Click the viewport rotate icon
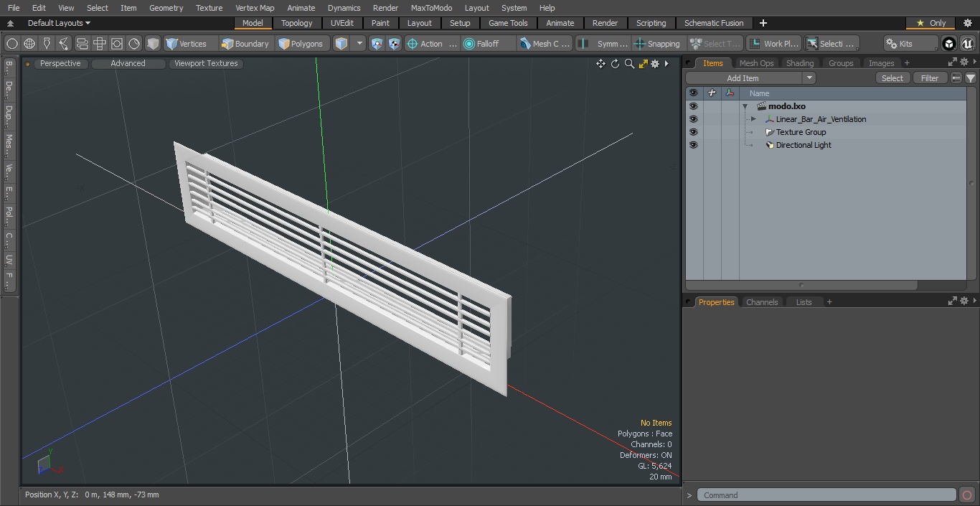The height and width of the screenshot is (506, 980). [x=615, y=64]
